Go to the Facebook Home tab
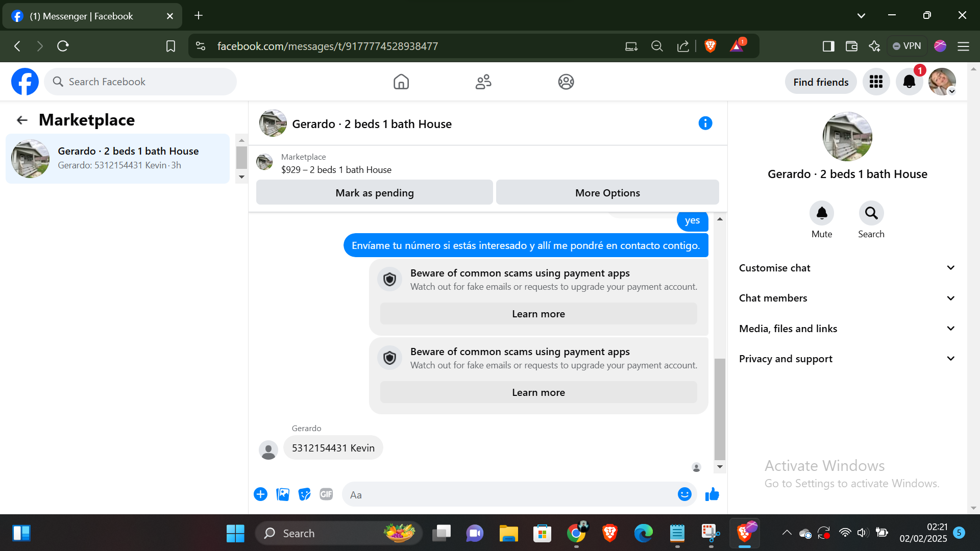This screenshot has height=551, width=980. pyautogui.click(x=401, y=82)
